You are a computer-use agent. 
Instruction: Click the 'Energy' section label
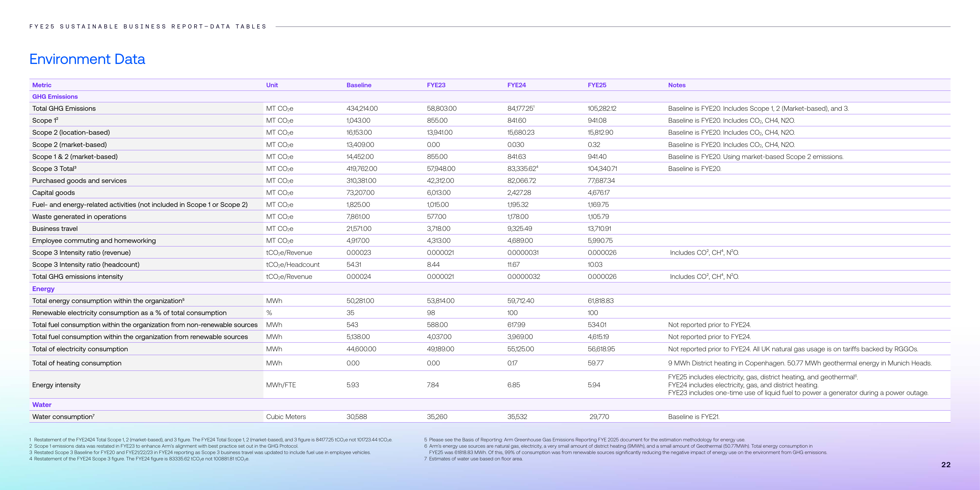[43, 289]
